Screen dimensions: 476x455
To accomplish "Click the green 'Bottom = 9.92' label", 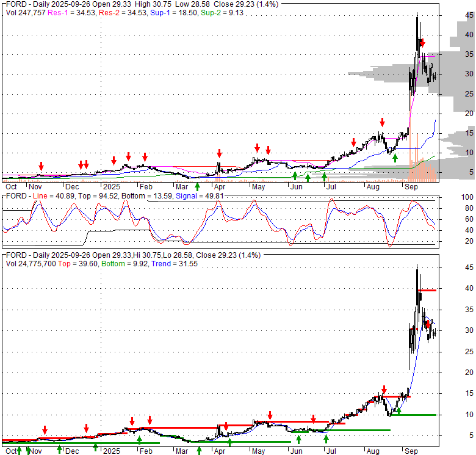I will (124, 264).
